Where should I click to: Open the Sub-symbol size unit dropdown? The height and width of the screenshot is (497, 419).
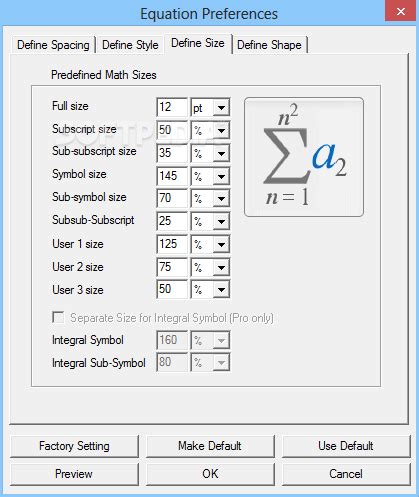pyautogui.click(x=210, y=198)
